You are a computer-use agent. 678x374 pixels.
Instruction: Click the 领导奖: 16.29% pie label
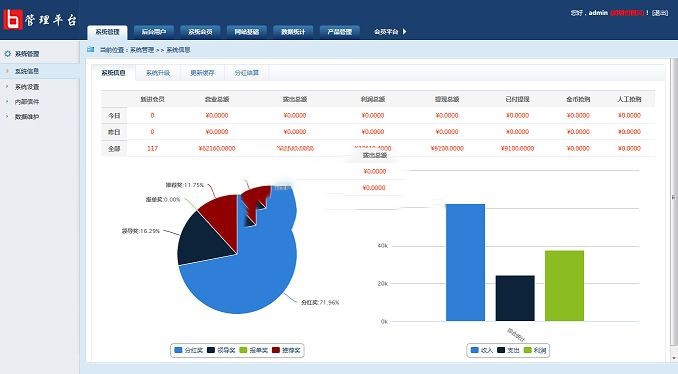(x=141, y=231)
